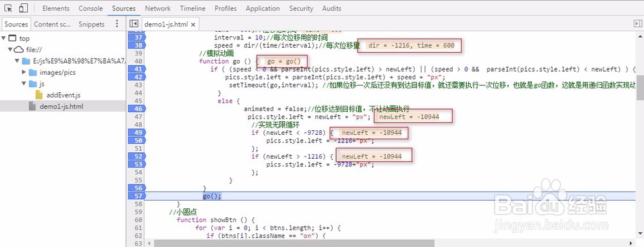Screen dimensions: 644x247
Task: Open the Security tab
Action: [x=301, y=8]
